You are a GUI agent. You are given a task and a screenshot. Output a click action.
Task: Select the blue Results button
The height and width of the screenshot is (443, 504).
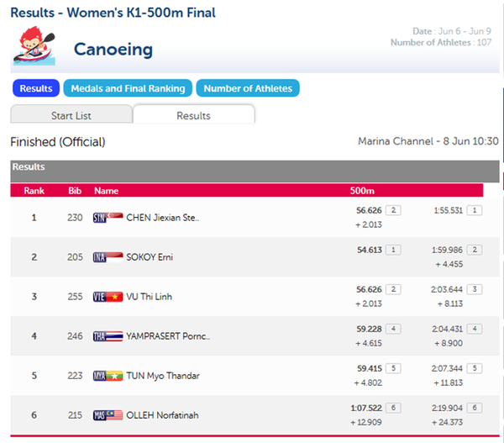pyautogui.click(x=36, y=88)
